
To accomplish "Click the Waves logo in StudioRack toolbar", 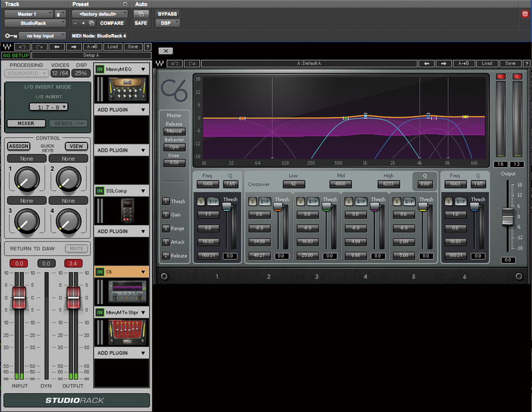I will pyautogui.click(x=7, y=47).
